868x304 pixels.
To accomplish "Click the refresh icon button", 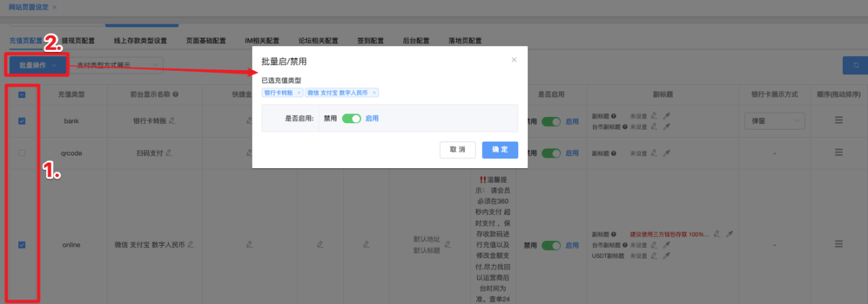I will coord(855,65).
